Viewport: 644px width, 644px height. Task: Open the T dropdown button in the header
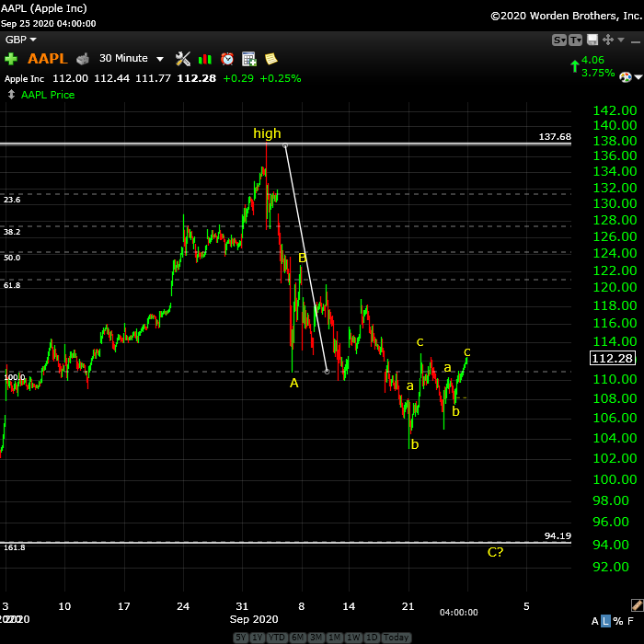coord(575,40)
